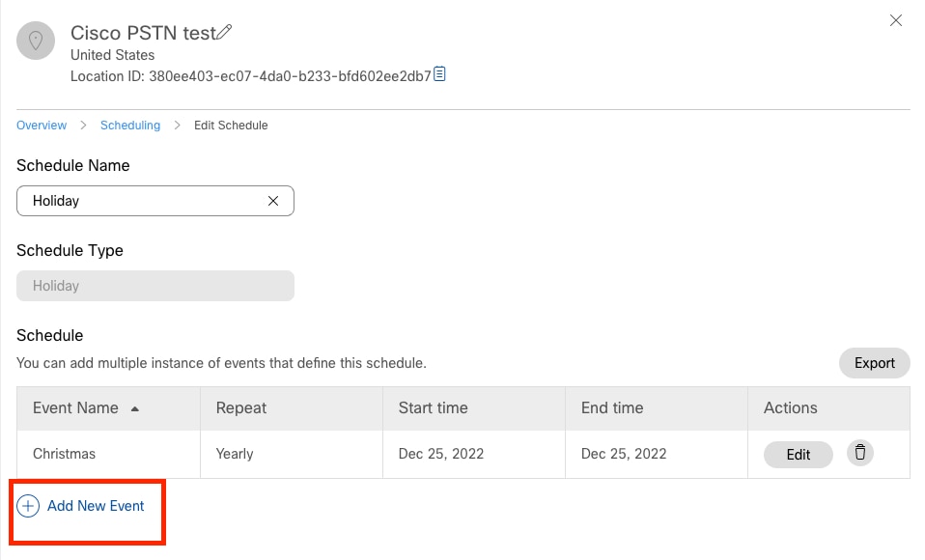The width and height of the screenshot is (925, 560).
Task: Add New Event link
Action: [x=96, y=506]
